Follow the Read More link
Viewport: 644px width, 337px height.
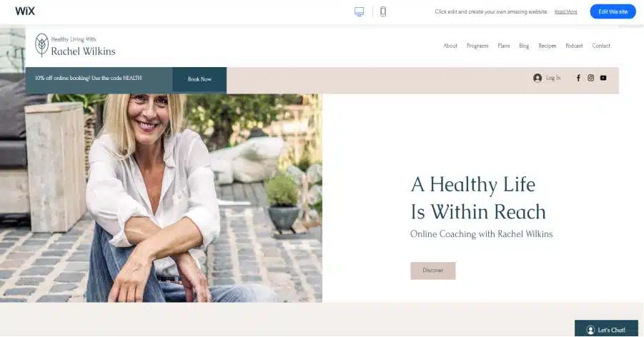[x=565, y=12]
